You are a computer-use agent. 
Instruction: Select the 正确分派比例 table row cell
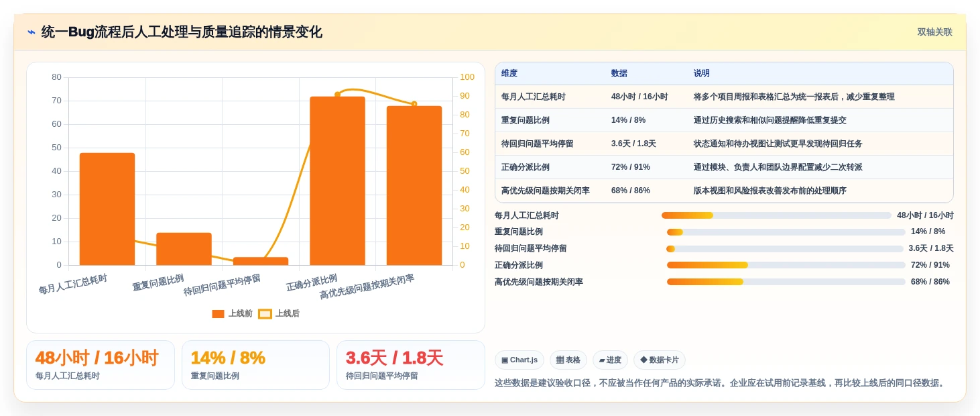(550, 167)
